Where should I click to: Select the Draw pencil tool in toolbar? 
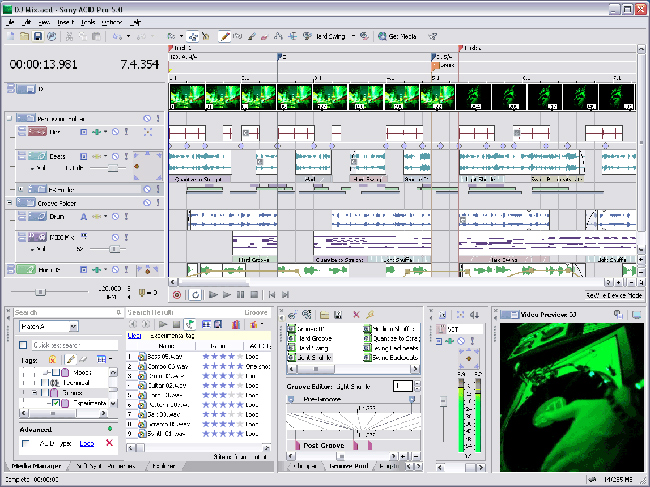(x=225, y=37)
